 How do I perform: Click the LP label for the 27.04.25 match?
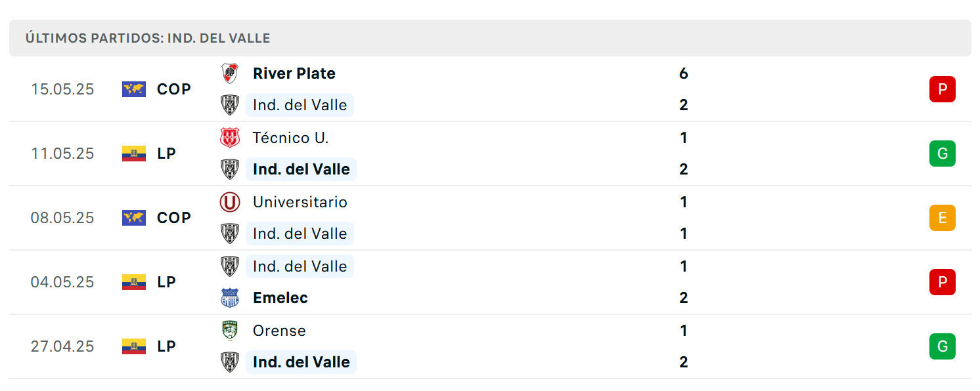click(167, 346)
